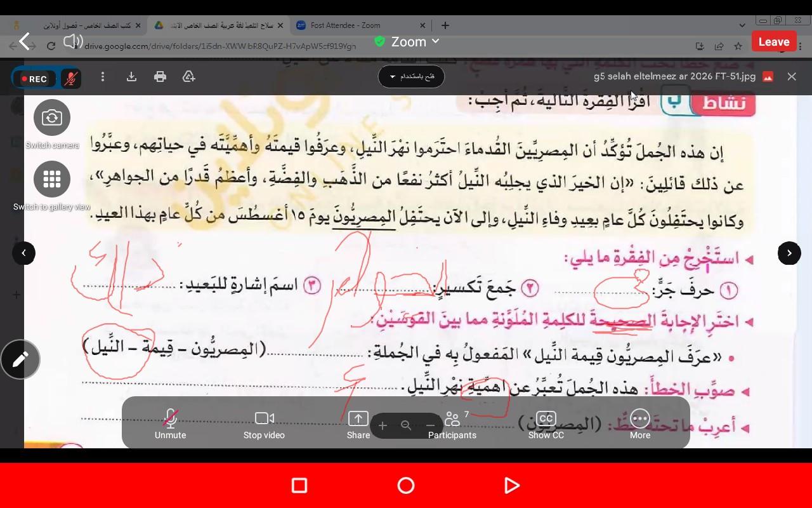This screenshot has width=812, height=508.
Task: Open the Participants list
Action: [452, 424]
